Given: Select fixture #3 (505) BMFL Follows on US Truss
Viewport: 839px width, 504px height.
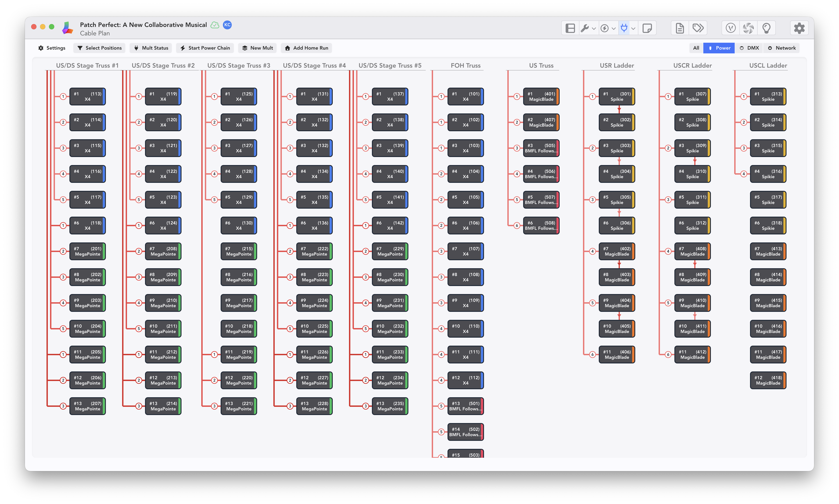Looking at the screenshot, I should pos(541,148).
